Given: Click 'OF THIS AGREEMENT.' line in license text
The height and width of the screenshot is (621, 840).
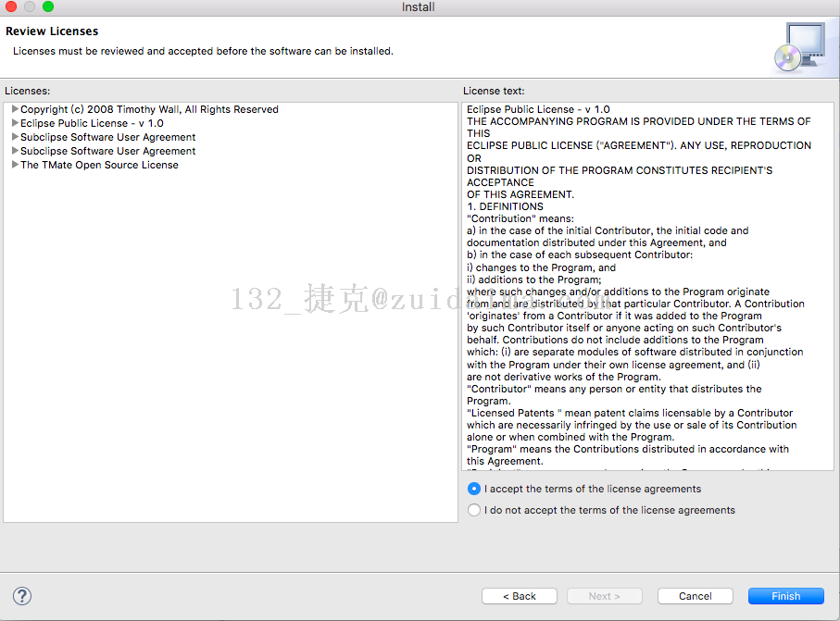Looking at the screenshot, I should point(520,194).
